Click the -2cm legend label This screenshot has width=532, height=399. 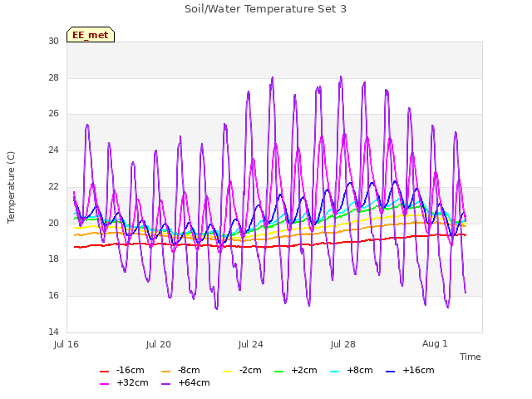coord(250,370)
